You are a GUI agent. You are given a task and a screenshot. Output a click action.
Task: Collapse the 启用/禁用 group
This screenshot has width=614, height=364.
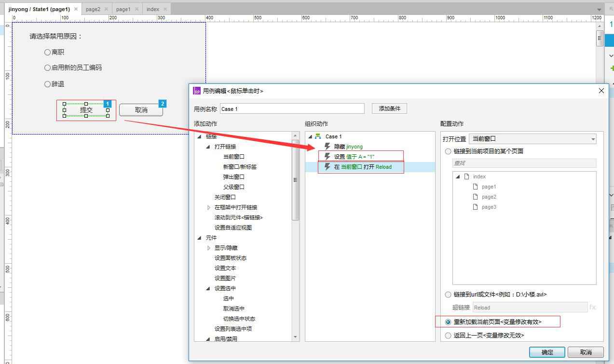pyautogui.click(x=208, y=339)
